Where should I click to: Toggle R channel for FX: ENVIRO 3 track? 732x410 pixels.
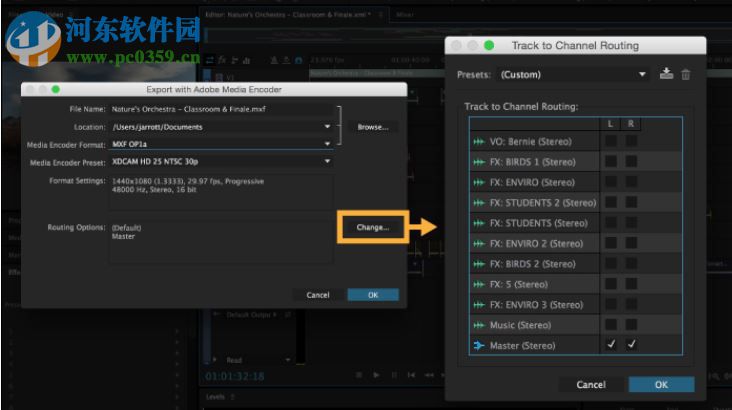tap(631, 304)
